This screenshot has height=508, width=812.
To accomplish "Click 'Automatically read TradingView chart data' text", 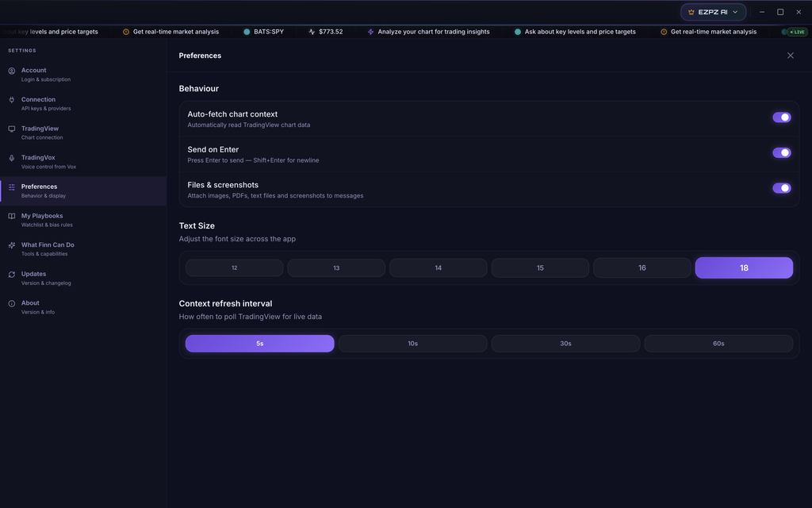I will point(248,125).
